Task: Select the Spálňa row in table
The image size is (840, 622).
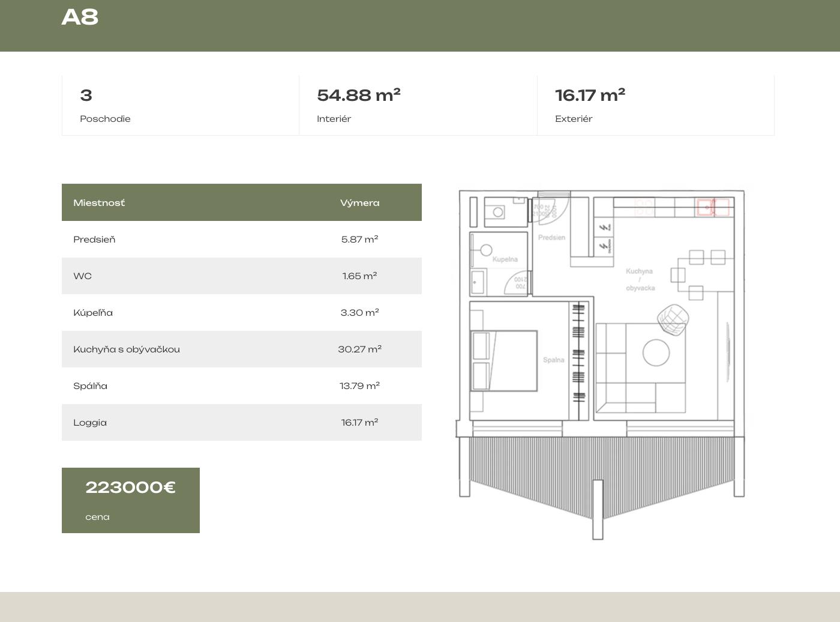Action: 241,386
